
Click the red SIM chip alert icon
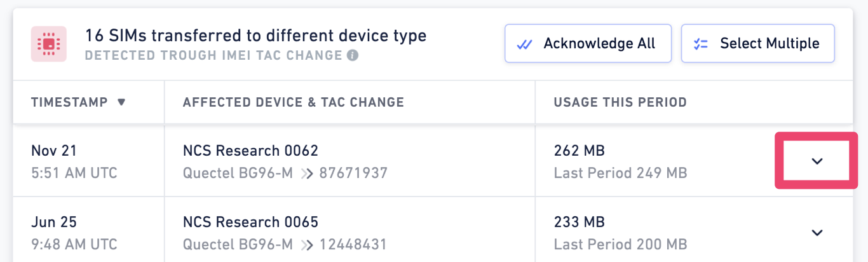point(49,44)
